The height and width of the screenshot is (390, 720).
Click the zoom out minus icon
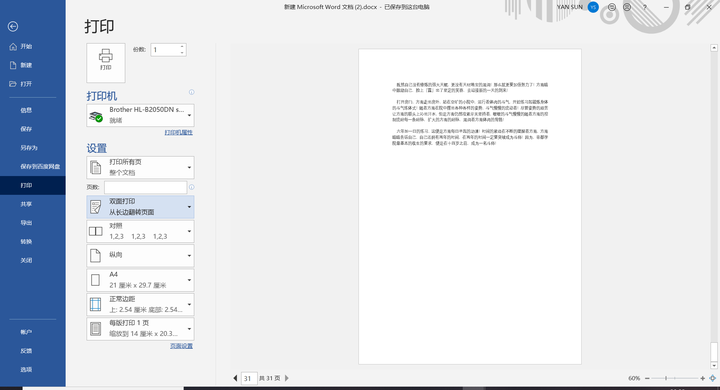[x=647, y=379]
